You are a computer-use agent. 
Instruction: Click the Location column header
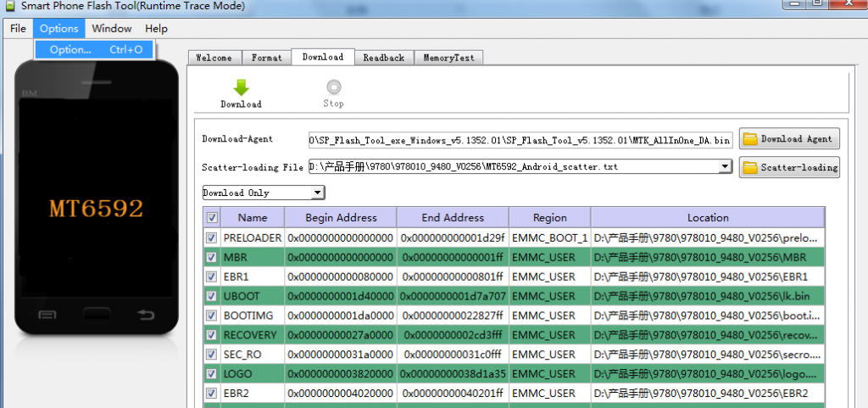point(707,217)
